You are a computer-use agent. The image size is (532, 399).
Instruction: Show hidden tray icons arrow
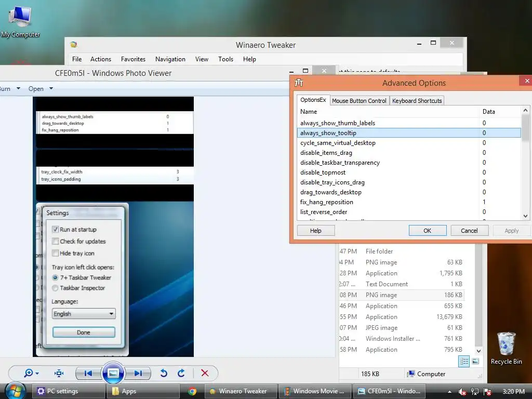[x=449, y=392]
